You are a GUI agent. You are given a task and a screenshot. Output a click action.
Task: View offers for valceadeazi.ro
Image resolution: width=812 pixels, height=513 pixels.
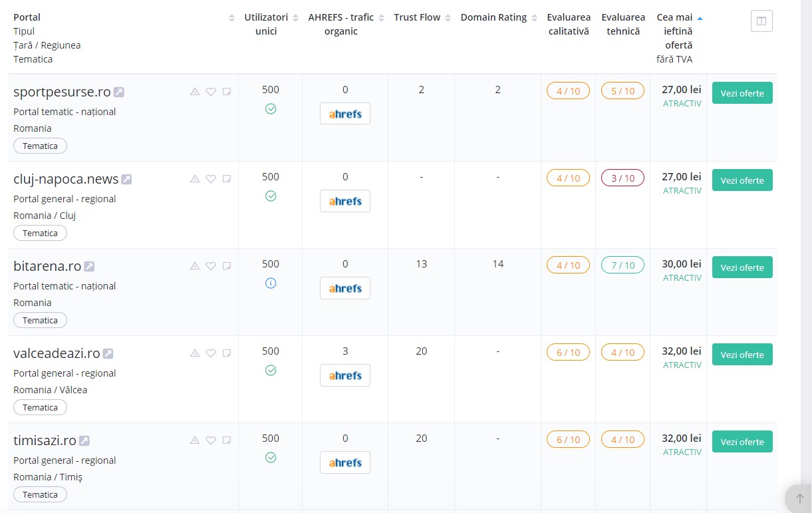pyautogui.click(x=742, y=355)
